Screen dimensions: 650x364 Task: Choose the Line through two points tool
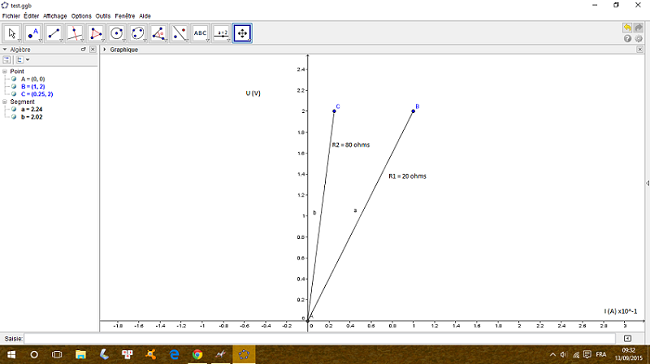tap(54, 33)
